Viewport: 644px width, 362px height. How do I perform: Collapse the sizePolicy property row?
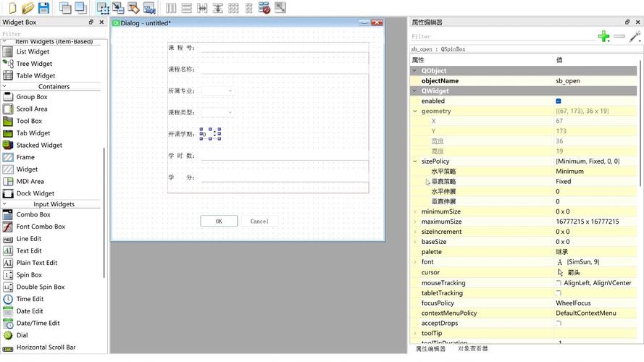[415, 161]
